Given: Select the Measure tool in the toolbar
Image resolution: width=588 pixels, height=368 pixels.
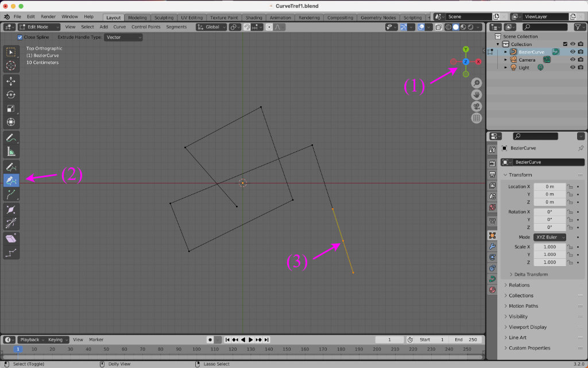Looking at the screenshot, I should click(x=11, y=152).
